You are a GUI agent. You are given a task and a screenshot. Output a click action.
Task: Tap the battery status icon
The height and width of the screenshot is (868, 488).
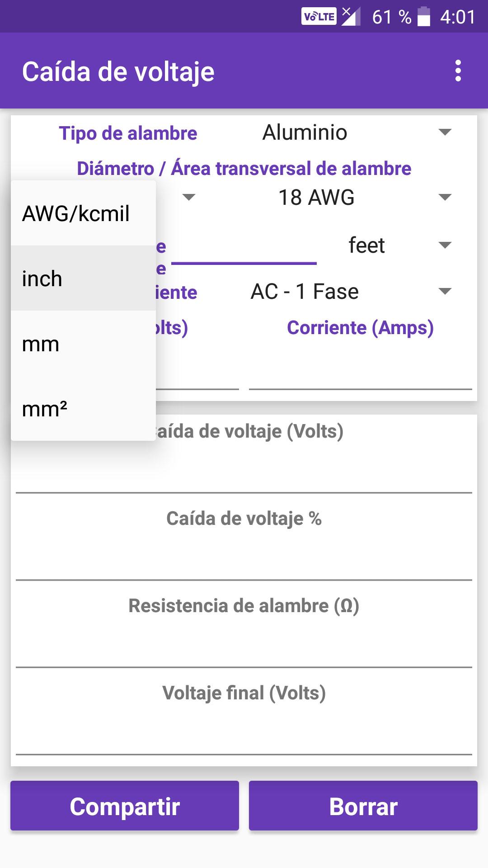(423, 17)
